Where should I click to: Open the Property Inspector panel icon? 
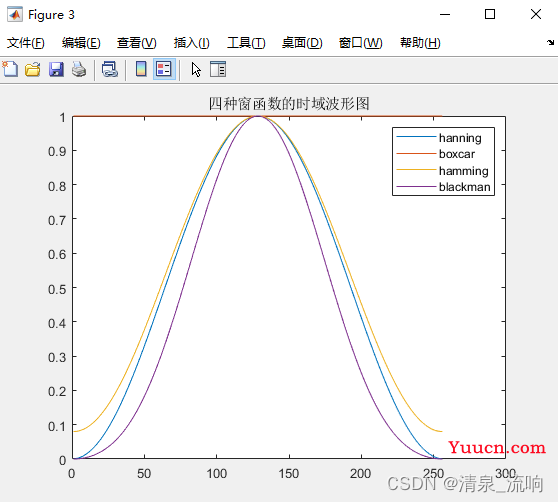(x=218, y=69)
